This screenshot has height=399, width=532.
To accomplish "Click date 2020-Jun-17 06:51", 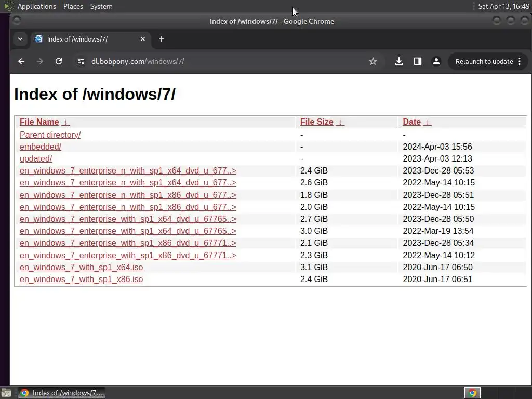I will click(x=437, y=279).
